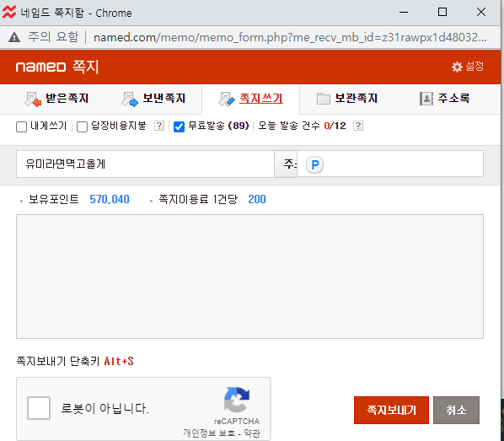The height and width of the screenshot is (441, 504).
Task: Check the 로봇이 아닙니다 reCAPTCHA box
Action: point(39,408)
